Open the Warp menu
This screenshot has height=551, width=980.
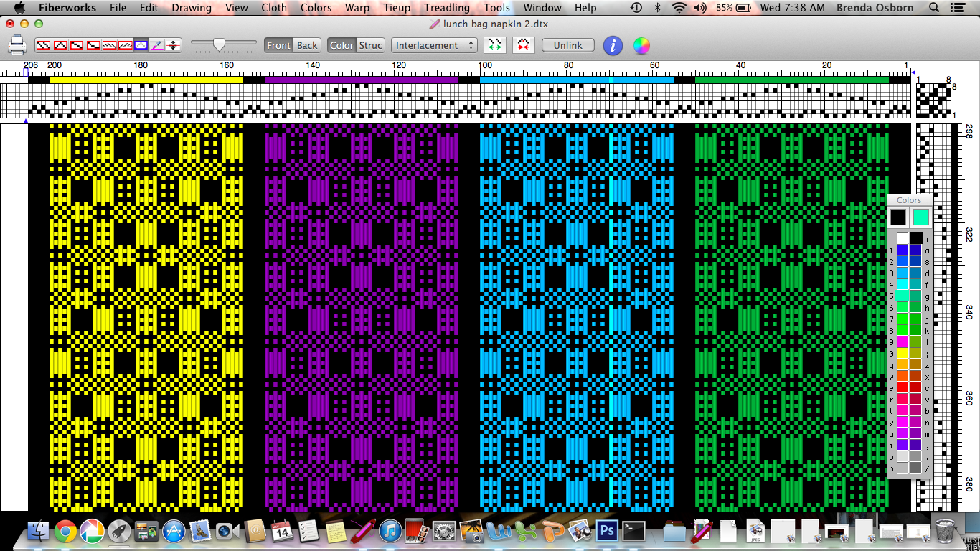pos(357,8)
